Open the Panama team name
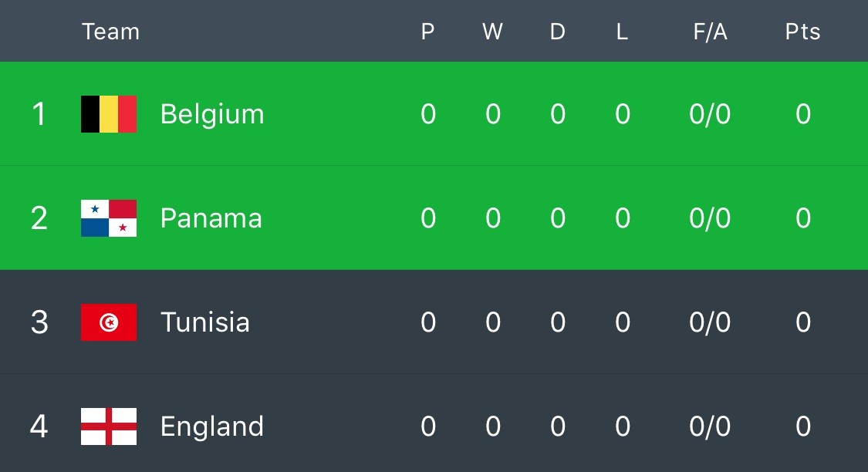The height and width of the screenshot is (472, 868). pyautogui.click(x=211, y=218)
